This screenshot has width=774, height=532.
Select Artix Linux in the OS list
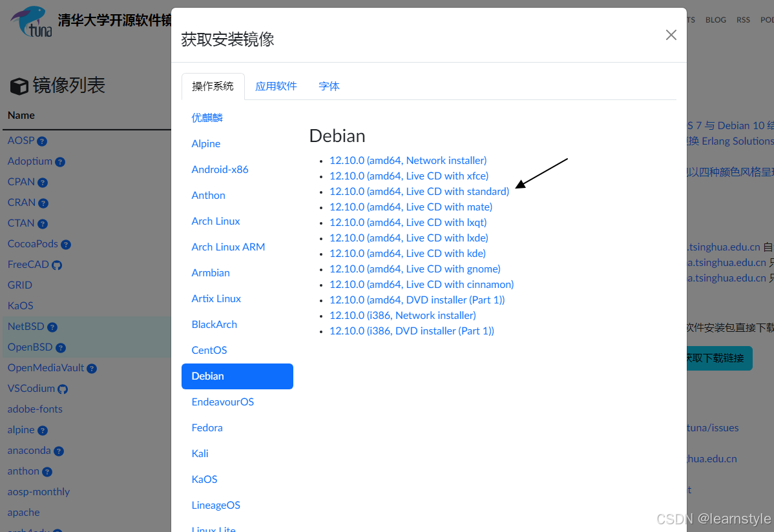pyautogui.click(x=216, y=298)
